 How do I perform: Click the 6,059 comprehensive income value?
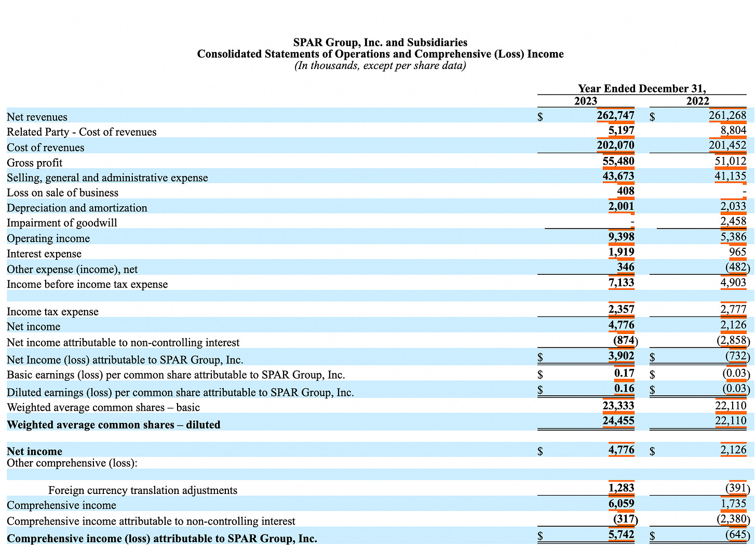621,503
